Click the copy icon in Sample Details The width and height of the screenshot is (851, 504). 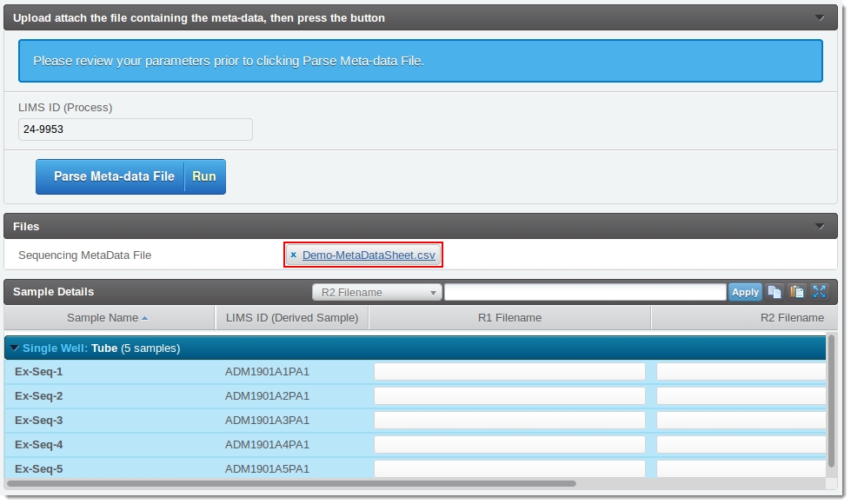click(774, 292)
